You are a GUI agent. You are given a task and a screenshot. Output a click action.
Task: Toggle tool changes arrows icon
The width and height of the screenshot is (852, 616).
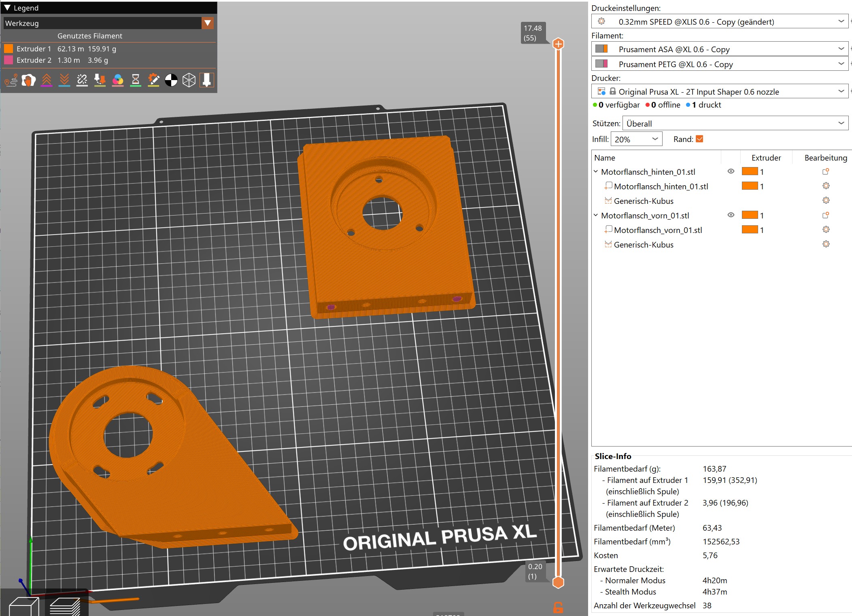[100, 80]
